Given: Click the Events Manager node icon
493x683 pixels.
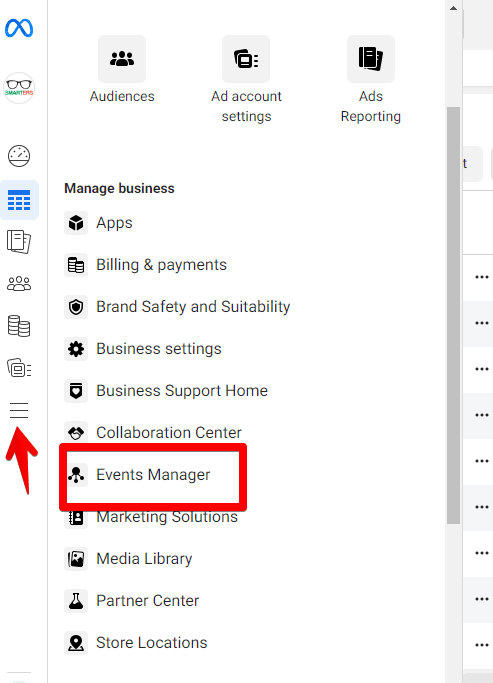Looking at the screenshot, I should (x=76, y=475).
